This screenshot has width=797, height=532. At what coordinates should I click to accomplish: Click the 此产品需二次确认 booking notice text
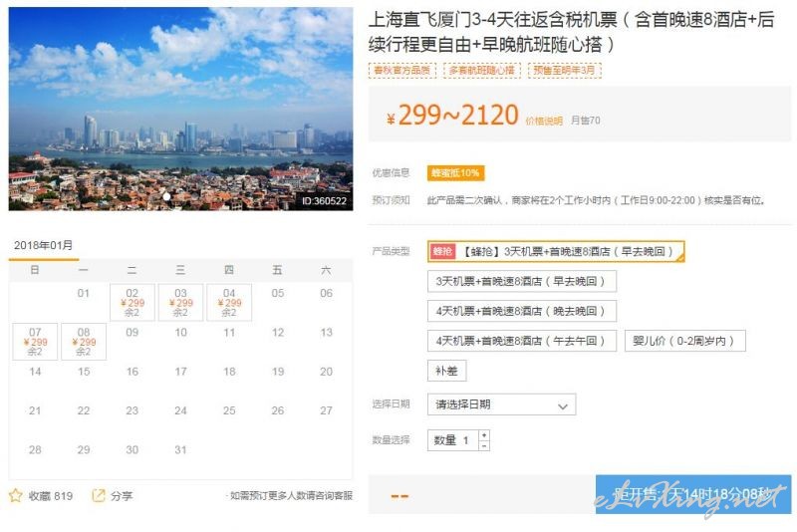pos(596,200)
